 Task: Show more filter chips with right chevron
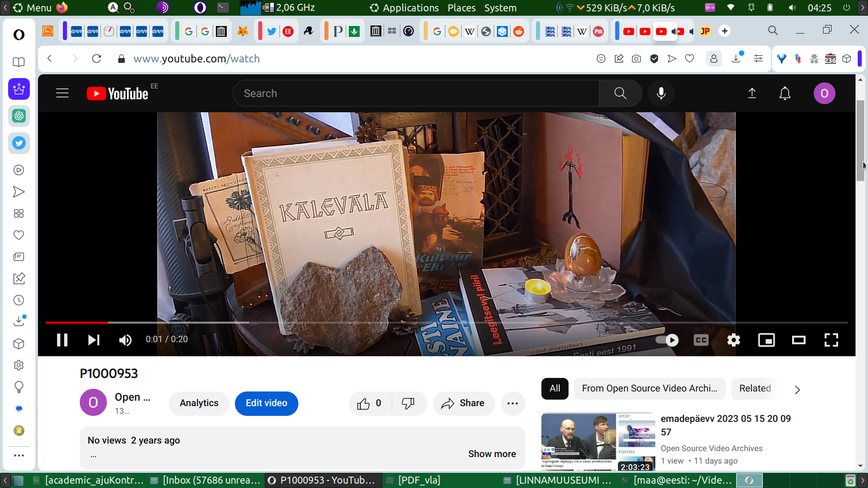pos(797,389)
